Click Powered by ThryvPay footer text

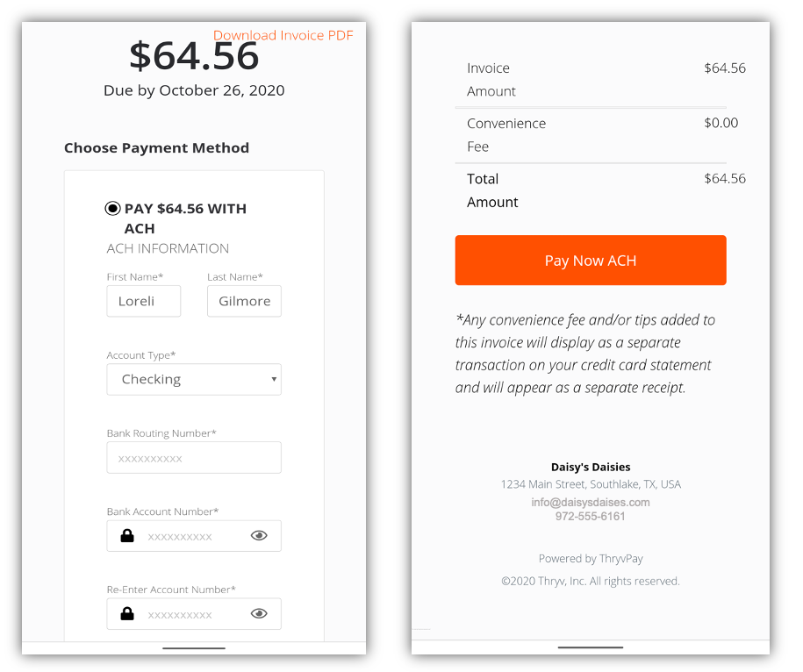[591, 558]
